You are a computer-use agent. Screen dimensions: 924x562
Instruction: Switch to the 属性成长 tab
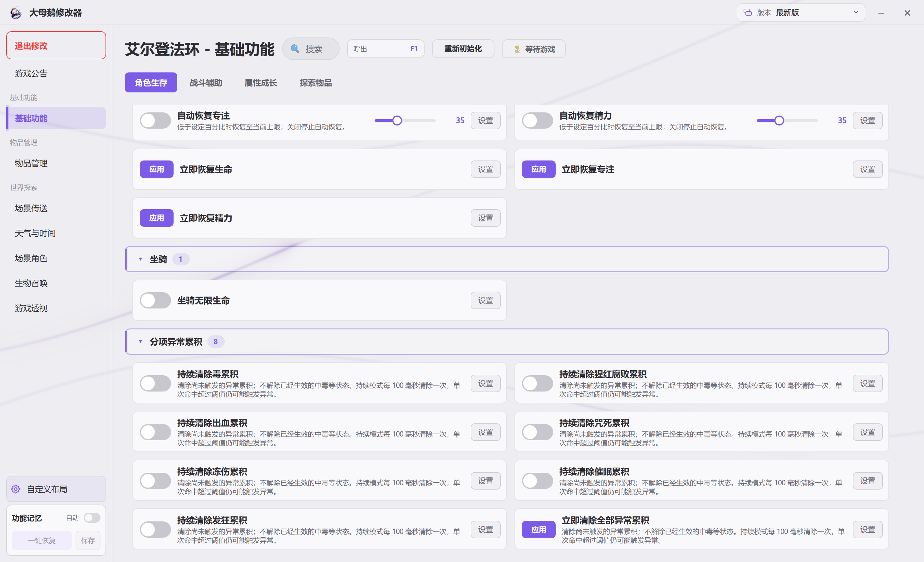click(x=261, y=82)
